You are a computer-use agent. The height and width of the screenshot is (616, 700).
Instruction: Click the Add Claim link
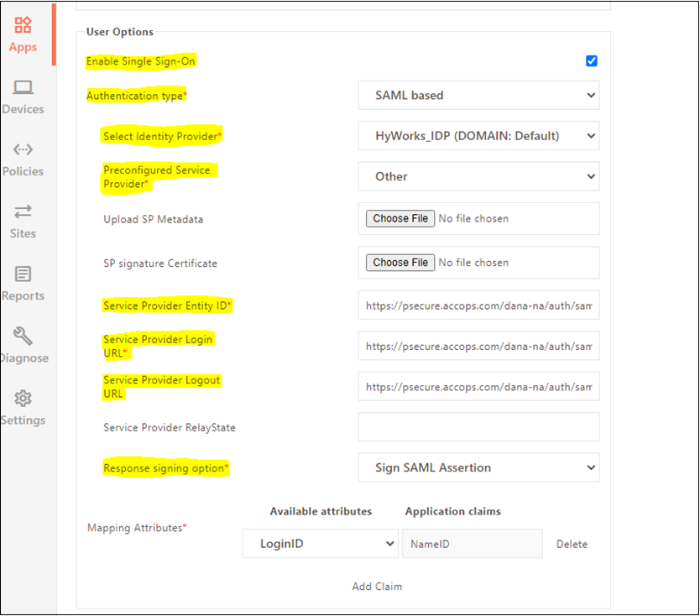click(x=377, y=587)
